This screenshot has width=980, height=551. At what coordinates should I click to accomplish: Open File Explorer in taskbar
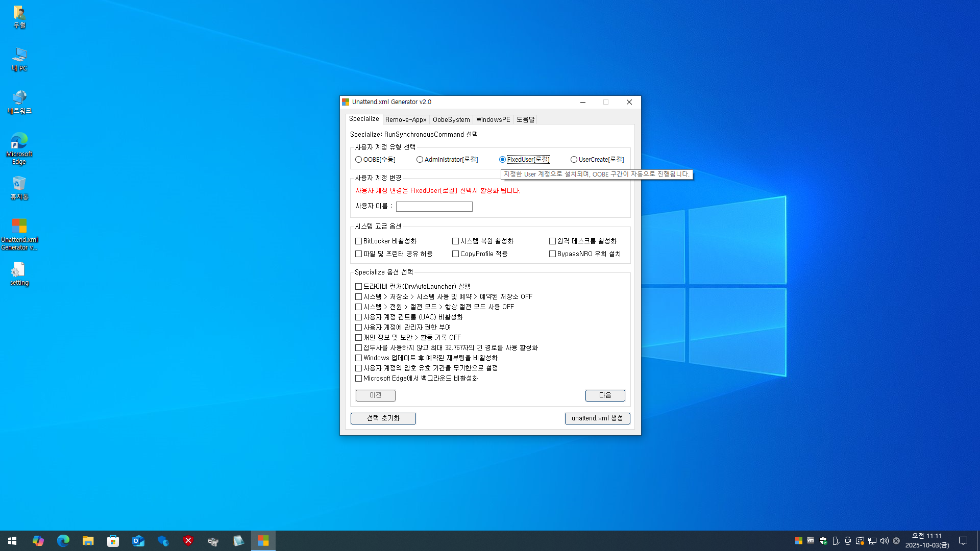point(88,541)
